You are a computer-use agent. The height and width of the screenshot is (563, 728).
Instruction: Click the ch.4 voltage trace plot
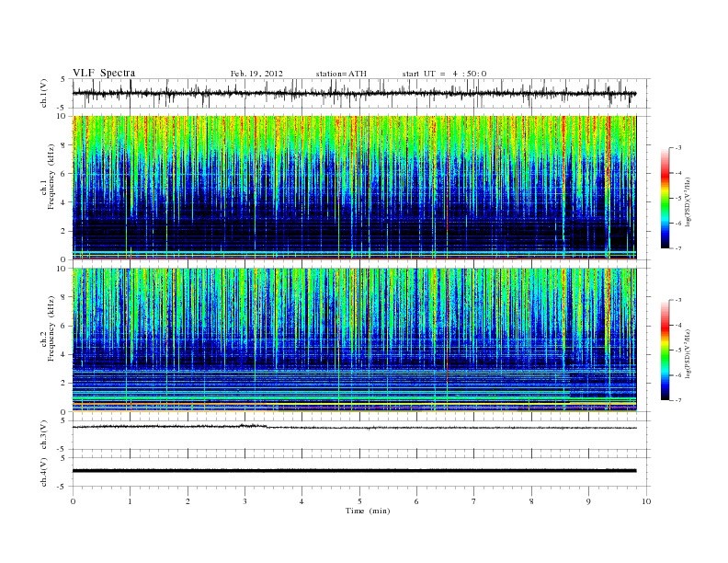point(361,472)
